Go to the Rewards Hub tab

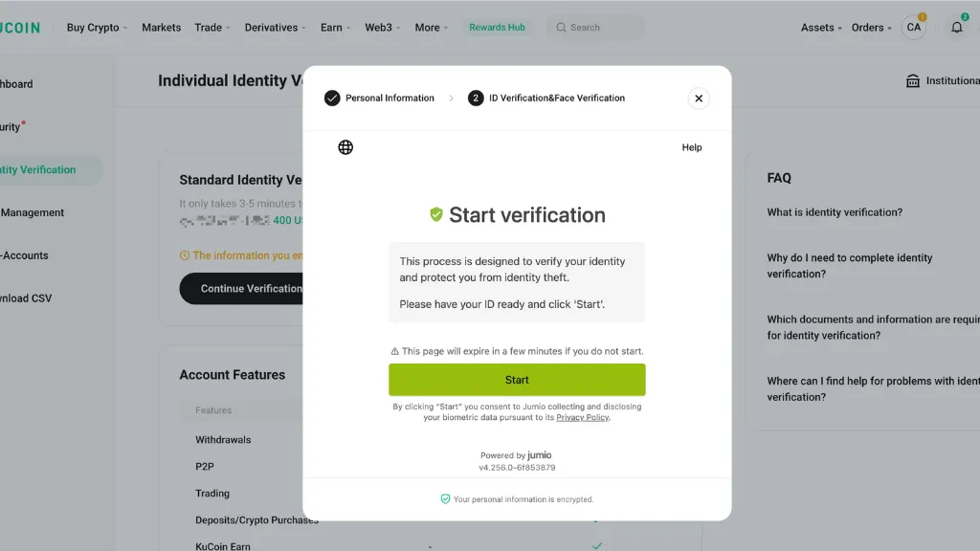pos(497,28)
